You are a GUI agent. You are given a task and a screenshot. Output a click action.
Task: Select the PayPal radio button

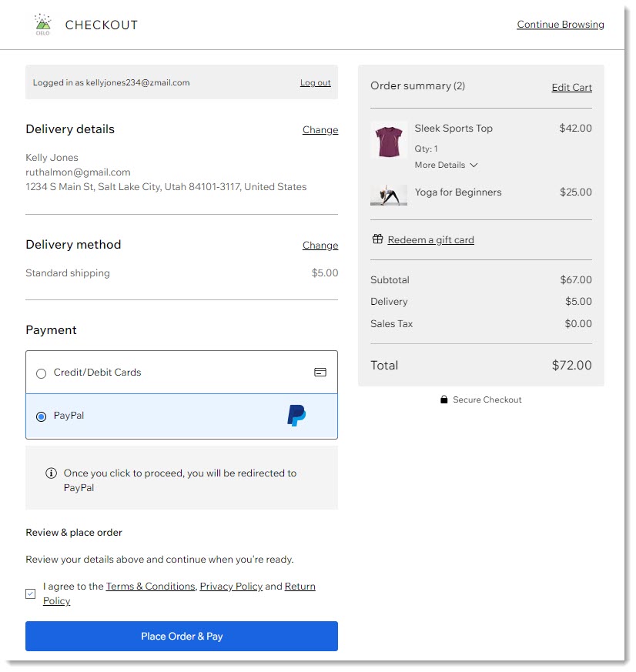tap(42, 416)
